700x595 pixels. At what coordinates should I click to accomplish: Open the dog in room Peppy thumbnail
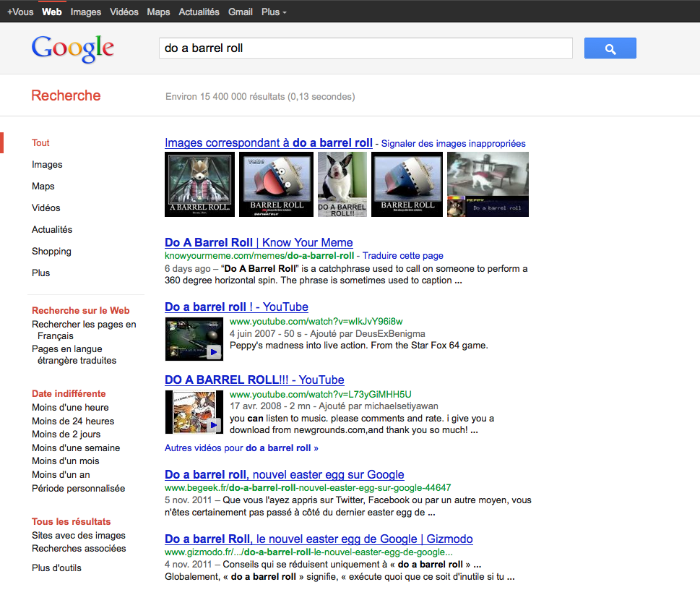click(488, 184)
